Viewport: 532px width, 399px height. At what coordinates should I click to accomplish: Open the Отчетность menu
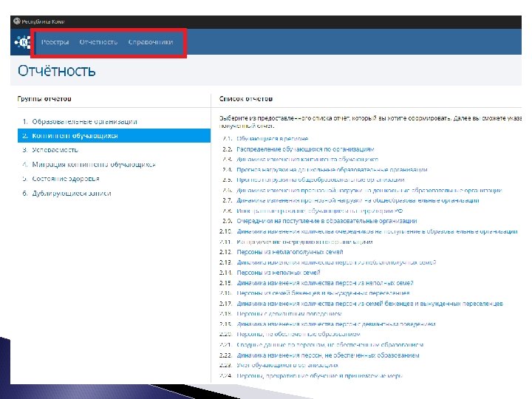point(98,42)
